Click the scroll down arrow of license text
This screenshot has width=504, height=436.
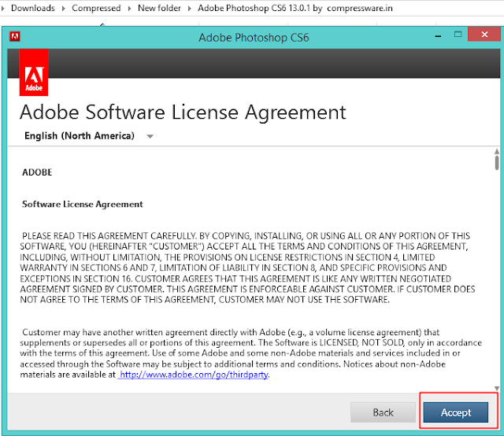click(497, 389)
